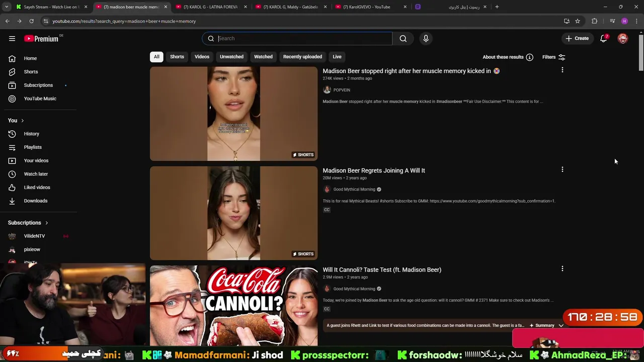Screen dimensions: 644x362
Task: Close the KarolGVEVO - YouTube tab
Action: [405, 7]
